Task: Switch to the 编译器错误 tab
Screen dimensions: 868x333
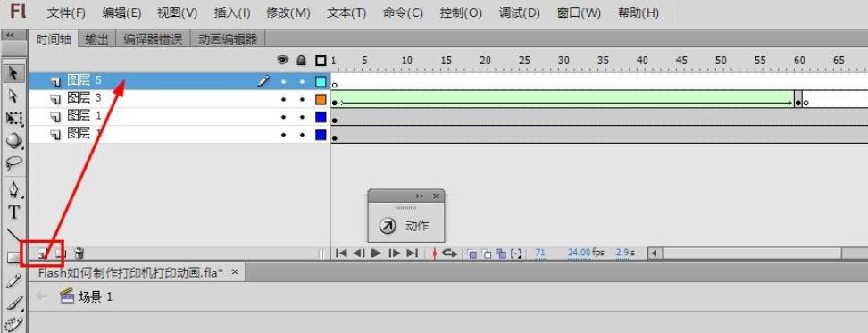Action: [x=153, y=38]
